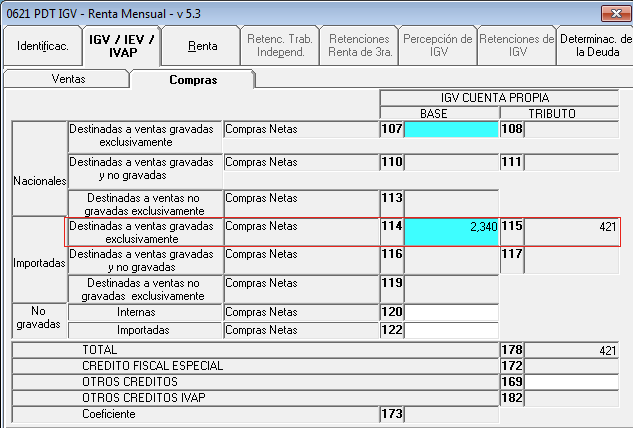Click the TOTAL row label

coord(99,350)
